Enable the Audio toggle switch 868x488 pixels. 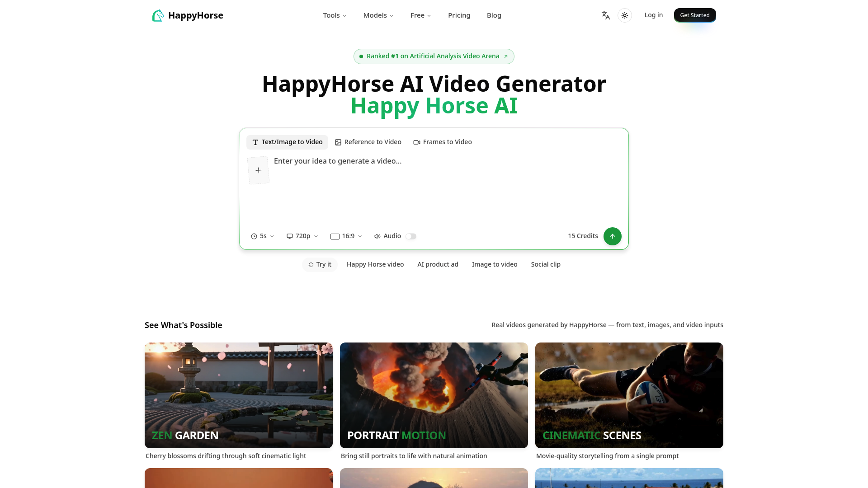click(x=410, y=236)
